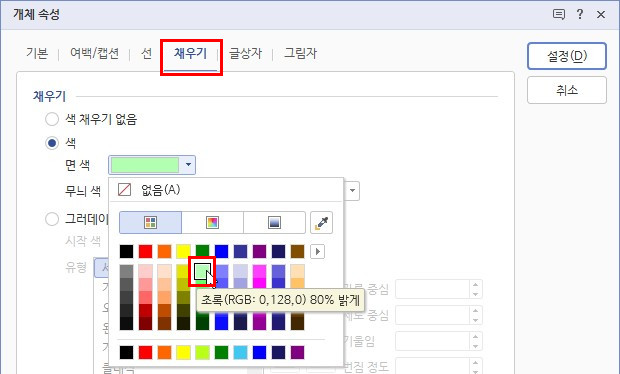Select the 채우기 tab
620x374 pixels.
click(191, 54)
